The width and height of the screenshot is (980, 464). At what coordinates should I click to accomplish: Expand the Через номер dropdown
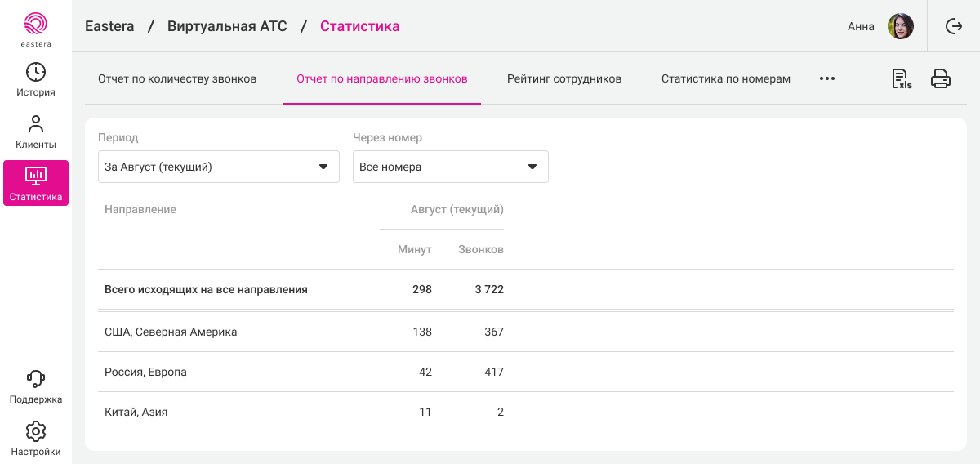click(450, 167)
